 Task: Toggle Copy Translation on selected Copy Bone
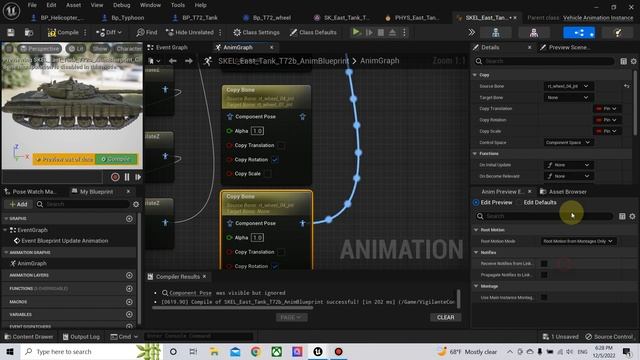281,252
